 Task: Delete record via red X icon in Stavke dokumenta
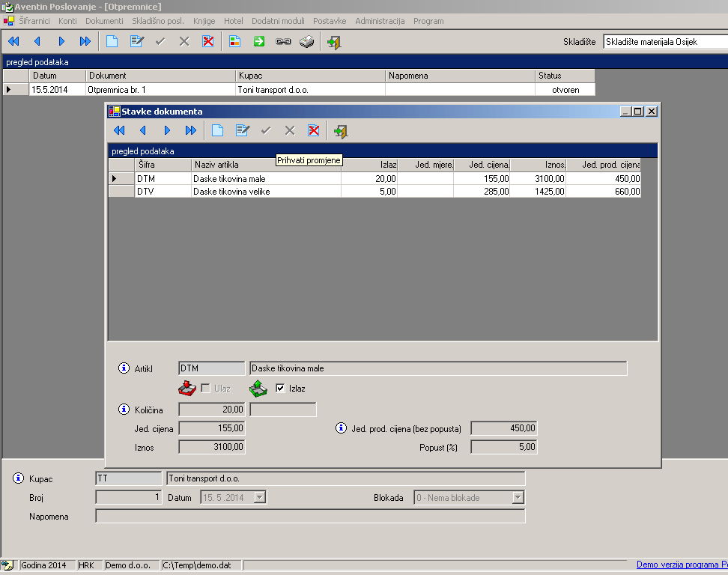click(x=314, y=131)
